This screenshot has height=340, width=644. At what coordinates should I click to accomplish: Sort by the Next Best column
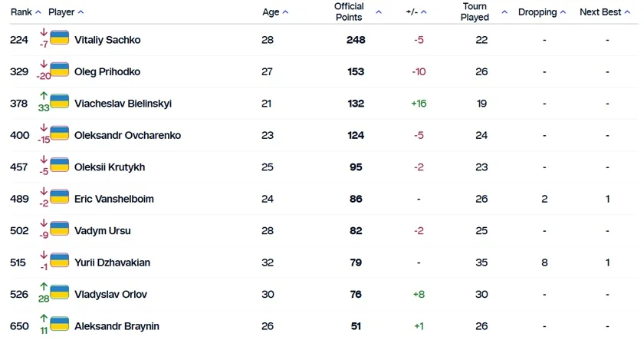click(x=605, y=12)
